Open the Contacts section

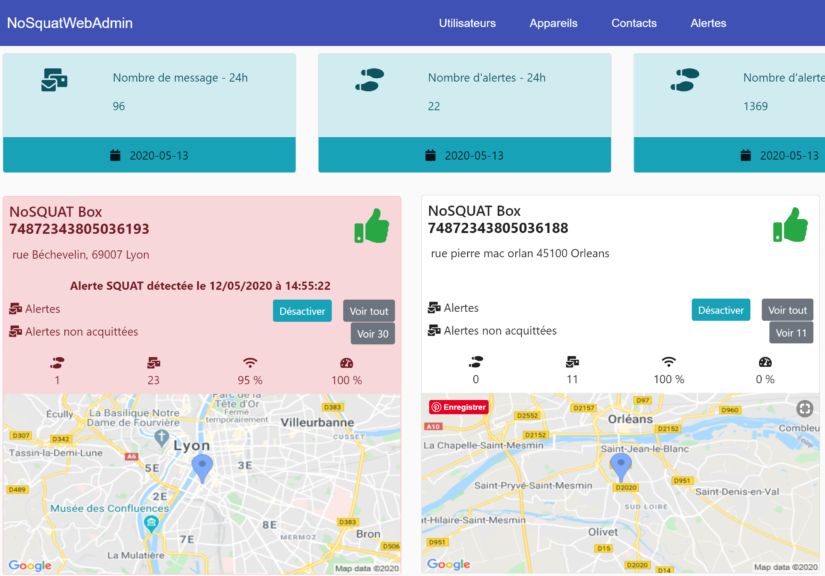(634, 23)
